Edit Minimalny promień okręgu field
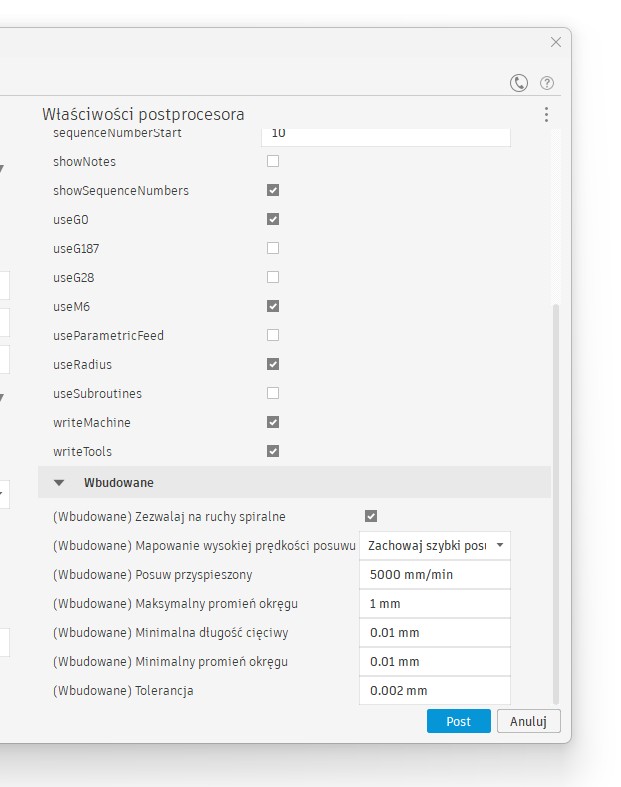The width and height of the screenshot is (621, 787). (435, 662)
